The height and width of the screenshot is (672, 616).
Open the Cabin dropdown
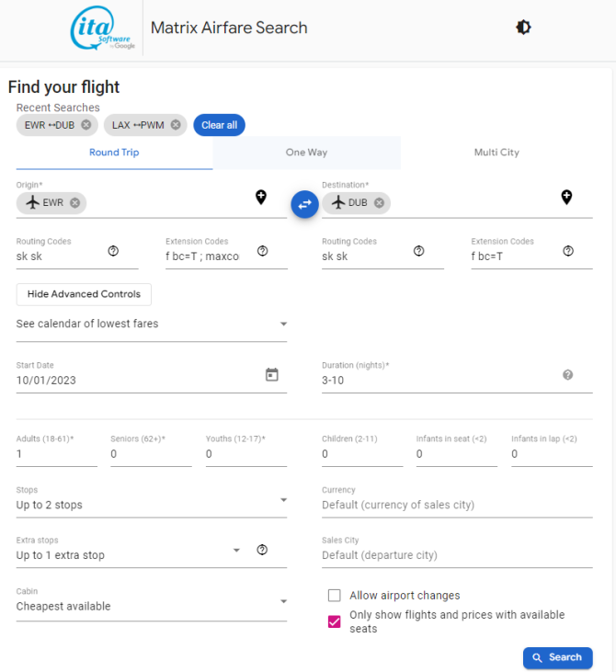coord(152,602)
